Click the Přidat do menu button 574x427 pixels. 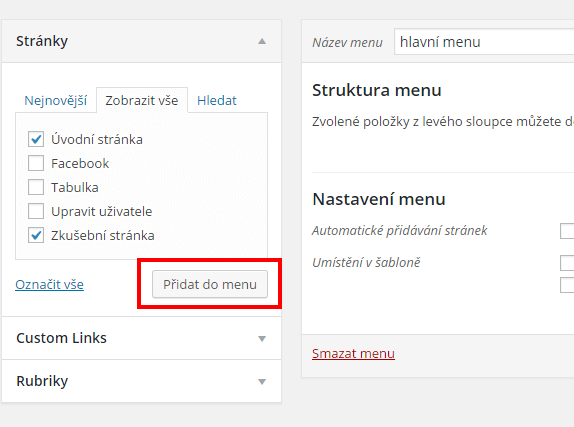[x=210, y=284]
